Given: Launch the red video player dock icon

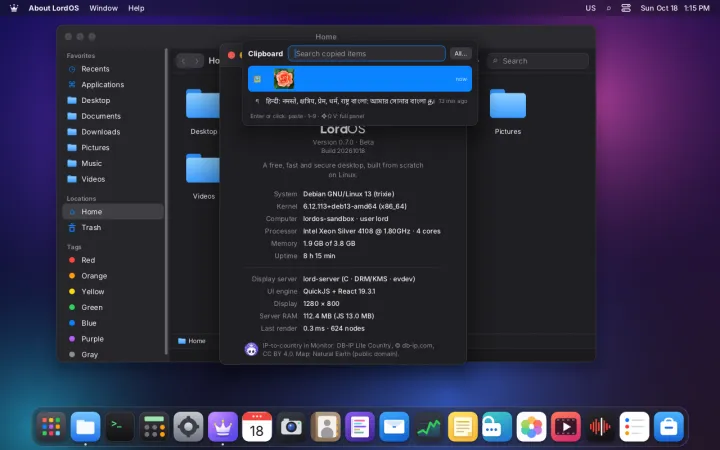Looking at the screenshot, I should tap(565, 427).
